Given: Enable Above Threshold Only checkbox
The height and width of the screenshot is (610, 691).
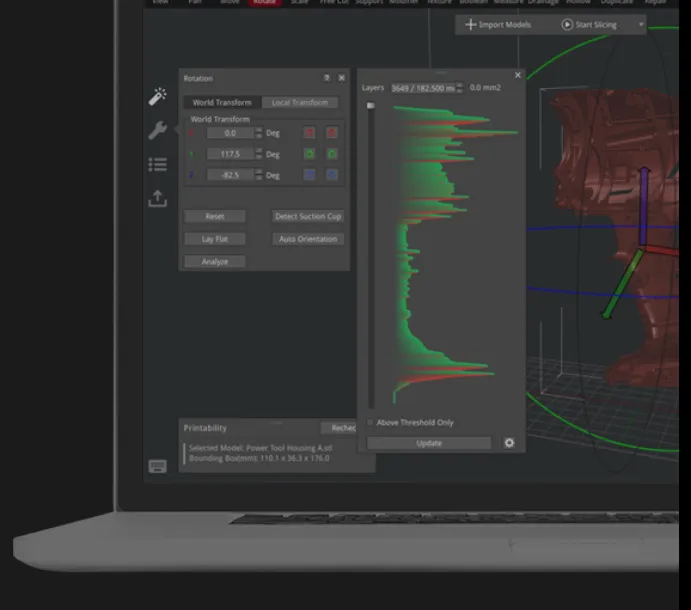Looking at the screenshot, I should (x=370, y=423).
